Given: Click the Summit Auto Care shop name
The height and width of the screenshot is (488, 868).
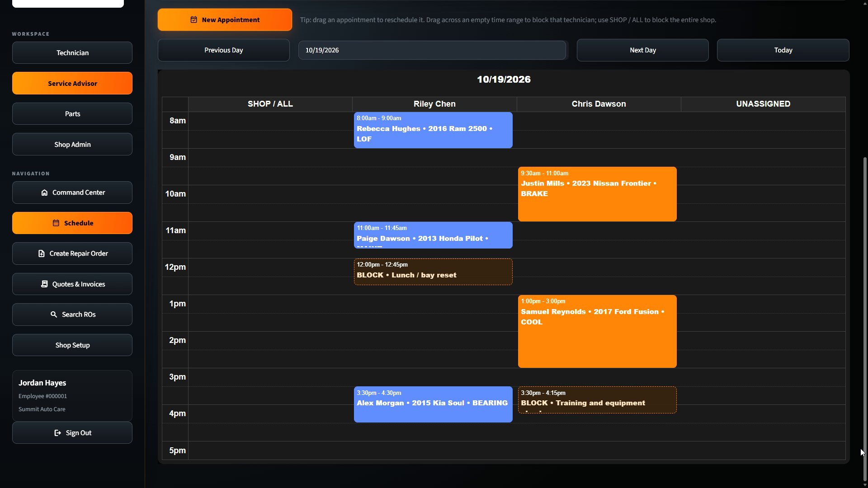Looking at the screenshot, I should pos(42,409).
